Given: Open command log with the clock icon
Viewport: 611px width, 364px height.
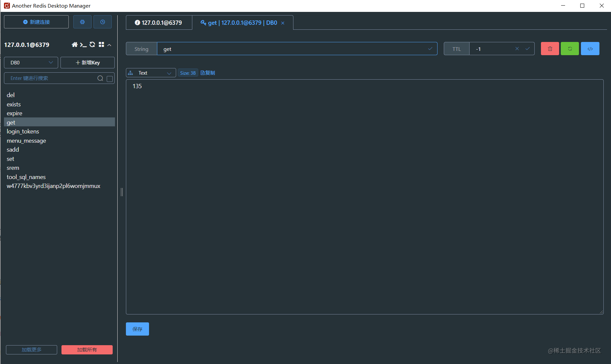Looking at the screenshot, I should (102, 22).
